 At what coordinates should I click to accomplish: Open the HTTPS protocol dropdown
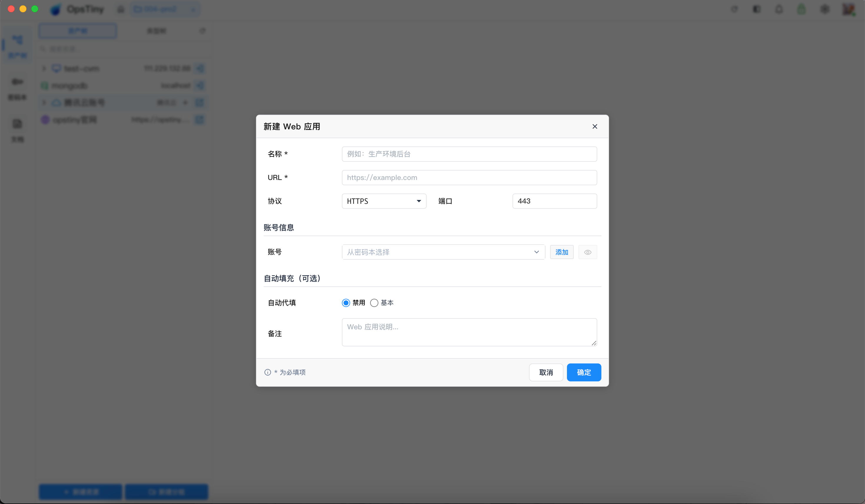384,201
